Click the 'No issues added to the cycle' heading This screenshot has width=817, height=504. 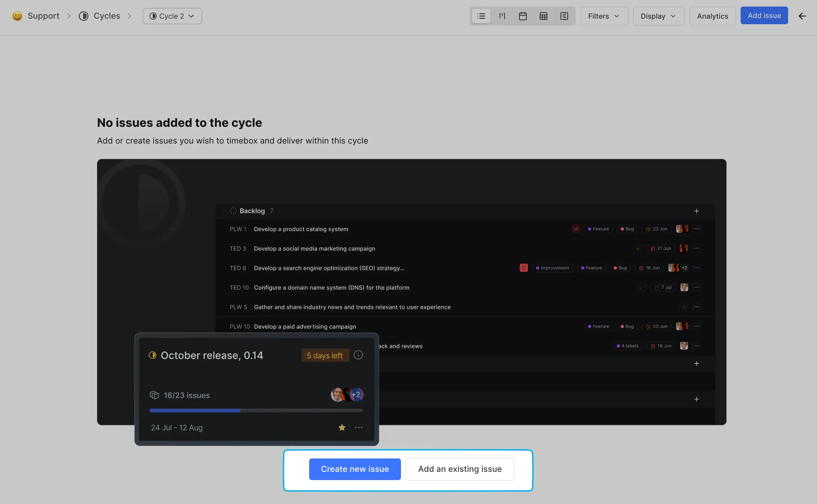pyautogui.click(x=179, y=123)
